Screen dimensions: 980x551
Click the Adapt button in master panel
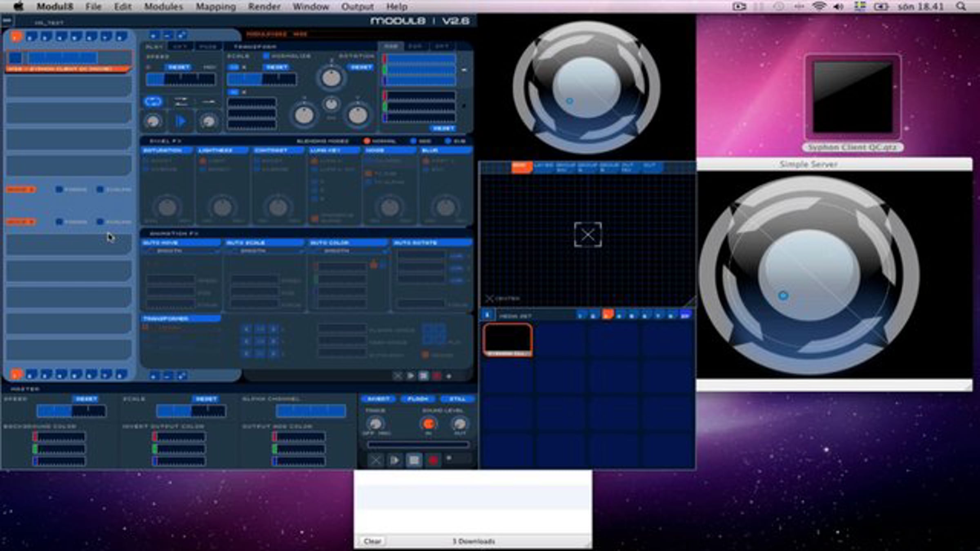click(379, 399)
